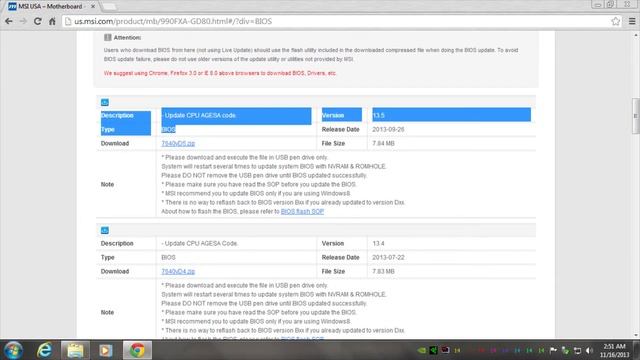This screenshot has width=640, height=360.
Task: Click the highlighted version 13.5 value
Action: pos(378,115)
